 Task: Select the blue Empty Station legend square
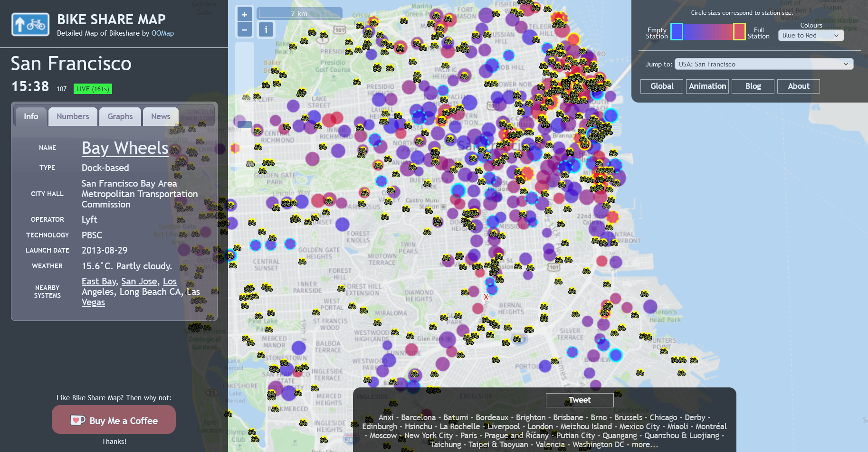click(677, 32)
